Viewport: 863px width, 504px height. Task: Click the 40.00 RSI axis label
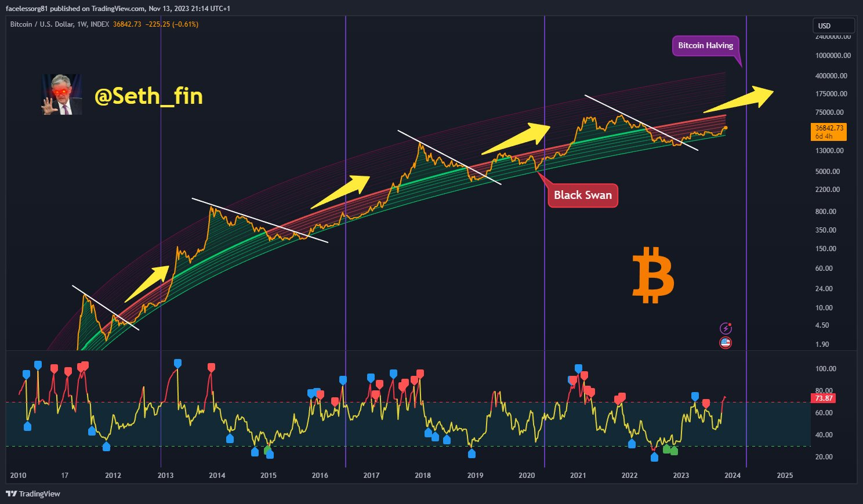click(824, 435)
